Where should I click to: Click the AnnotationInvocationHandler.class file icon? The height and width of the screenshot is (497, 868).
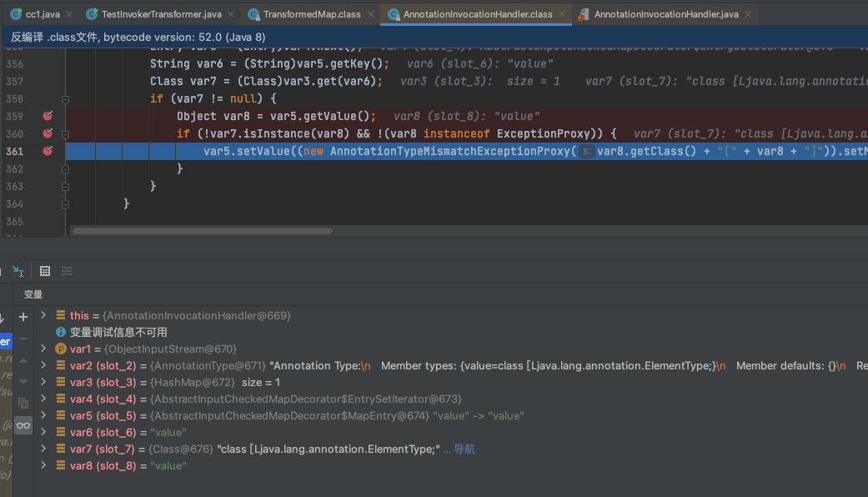click(x=394, y=14)
